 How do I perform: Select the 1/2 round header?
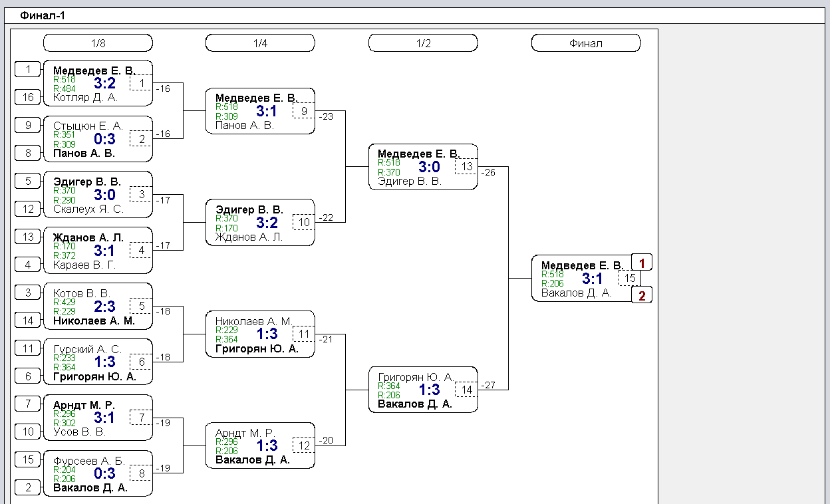(x=423, y=43)
